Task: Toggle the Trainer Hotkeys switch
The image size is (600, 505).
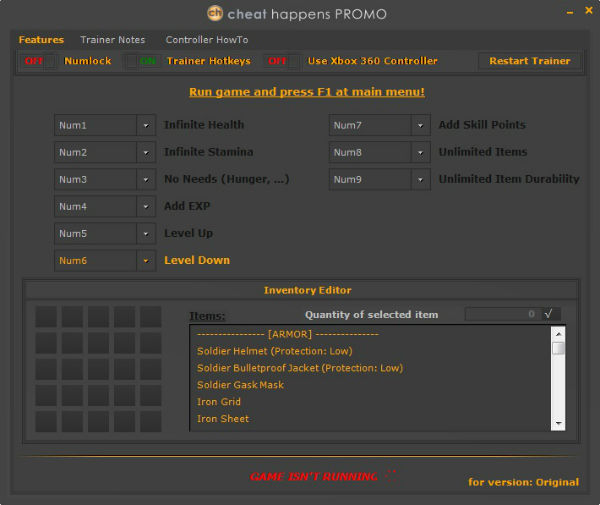Action: tap(142, 61)
